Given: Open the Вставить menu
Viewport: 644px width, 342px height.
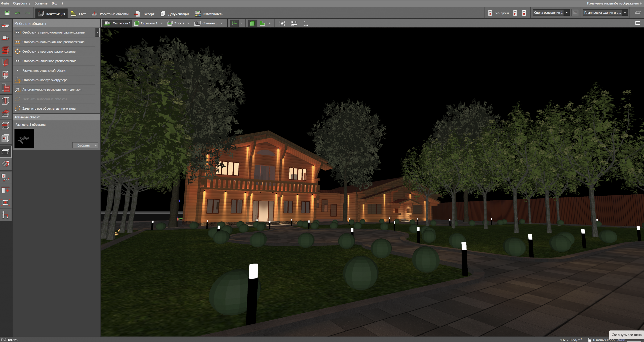Looking at the screenshot, I should click(x=41, y=3).
